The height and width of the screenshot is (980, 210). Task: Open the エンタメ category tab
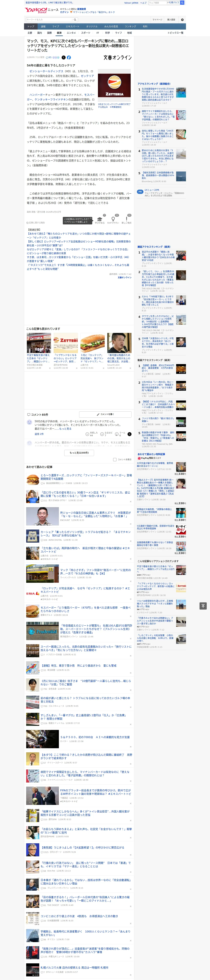tap(71, 33)
